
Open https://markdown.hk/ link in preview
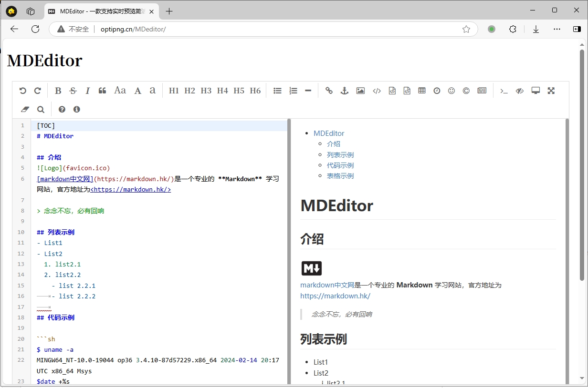pos(336,296)
